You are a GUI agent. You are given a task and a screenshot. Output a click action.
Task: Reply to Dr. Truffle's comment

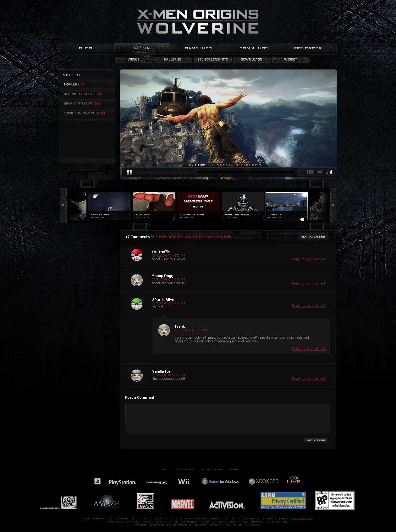[x=309, y=259]
